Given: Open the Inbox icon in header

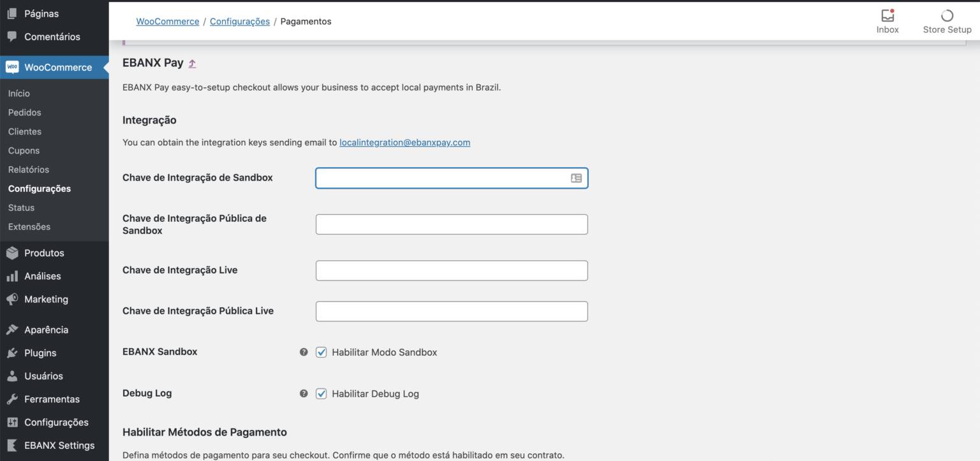Looking at the screenshot, I should pos(887,15).
